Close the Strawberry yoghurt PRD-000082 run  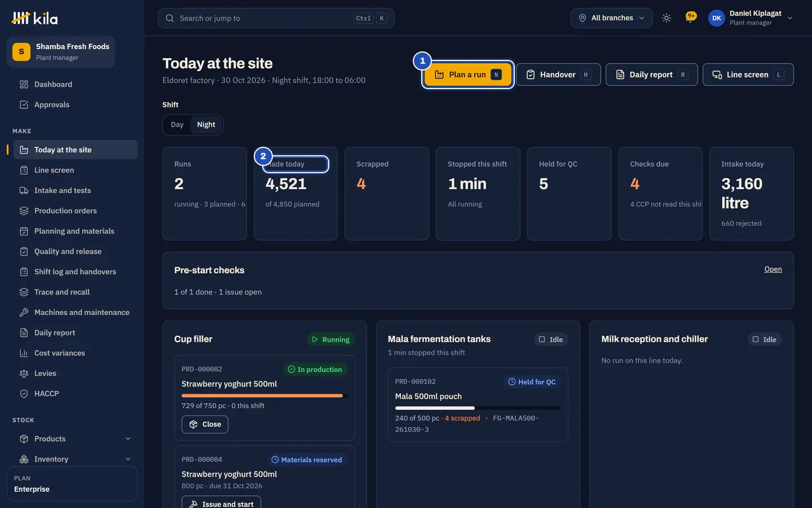pos(205,424)
